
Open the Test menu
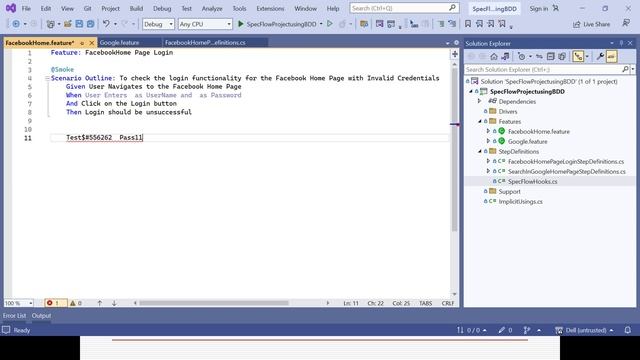187,8
